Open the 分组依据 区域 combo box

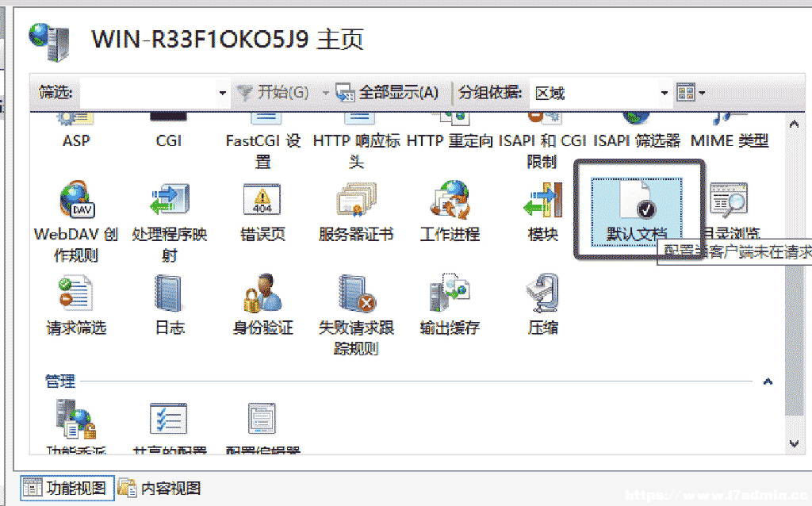pos(601,94)
